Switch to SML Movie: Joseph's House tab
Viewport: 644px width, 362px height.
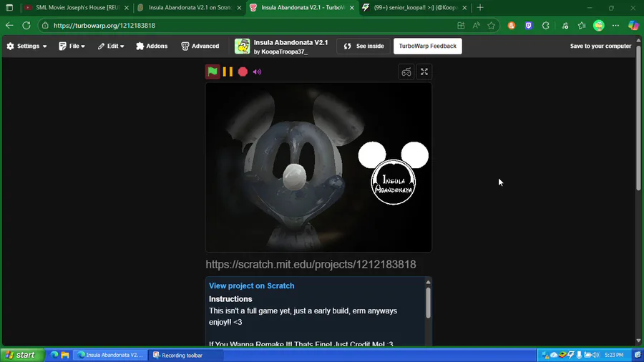point(77,7)
